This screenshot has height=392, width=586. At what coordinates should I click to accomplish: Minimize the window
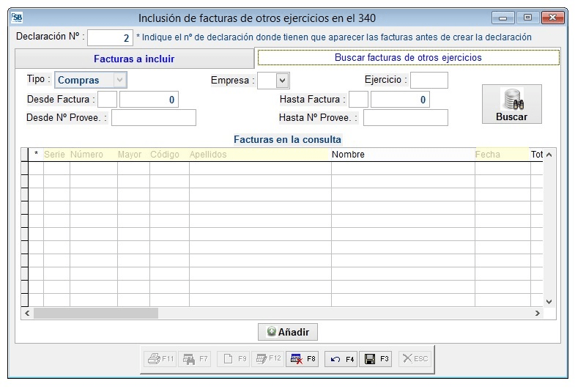point(503,18)
